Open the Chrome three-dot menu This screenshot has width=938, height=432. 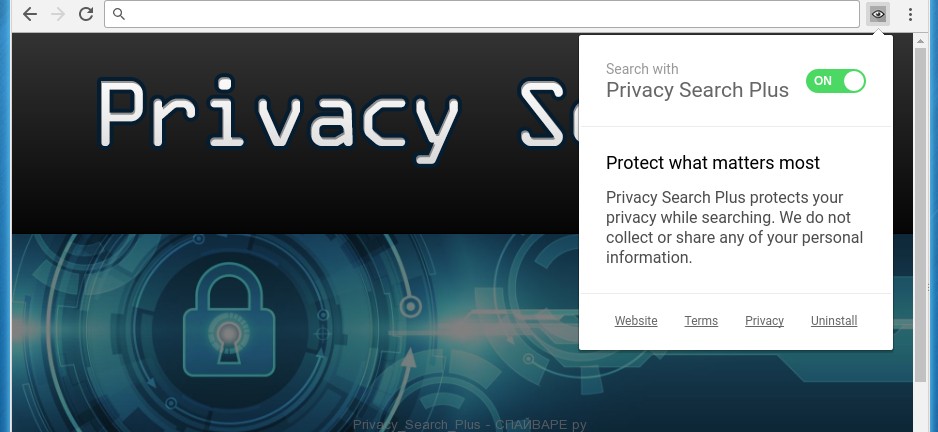pyautogui.click(x=910, y=14)
